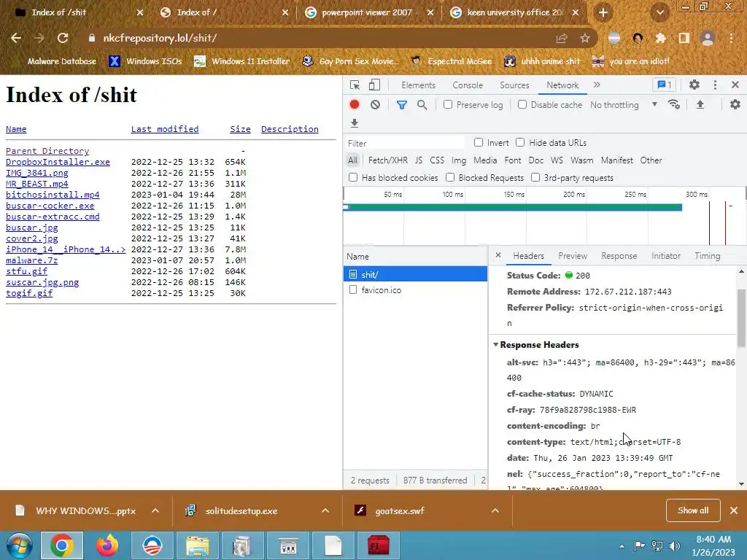Check Blocked Requests

pos(449,177)
